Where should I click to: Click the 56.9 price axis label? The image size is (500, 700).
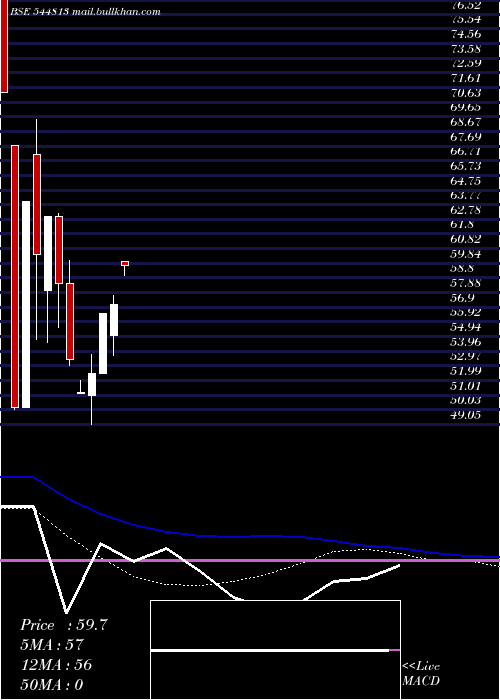(x=462, y=298)
